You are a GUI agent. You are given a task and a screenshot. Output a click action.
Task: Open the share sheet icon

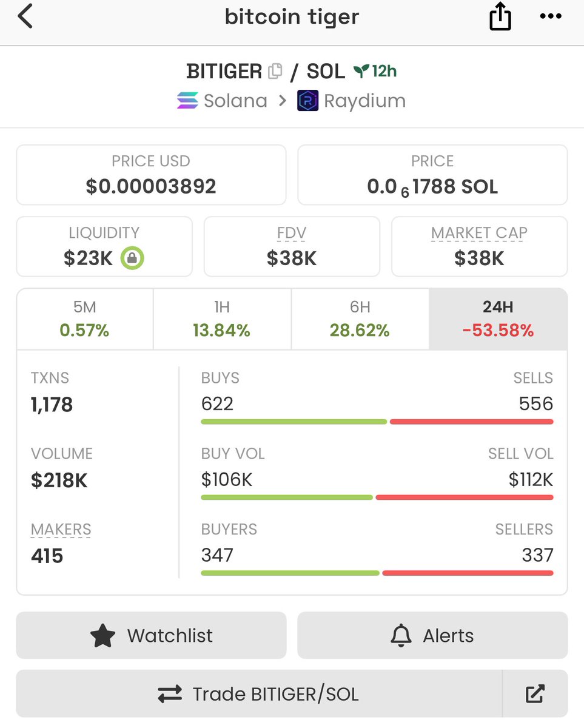(500, 16)
